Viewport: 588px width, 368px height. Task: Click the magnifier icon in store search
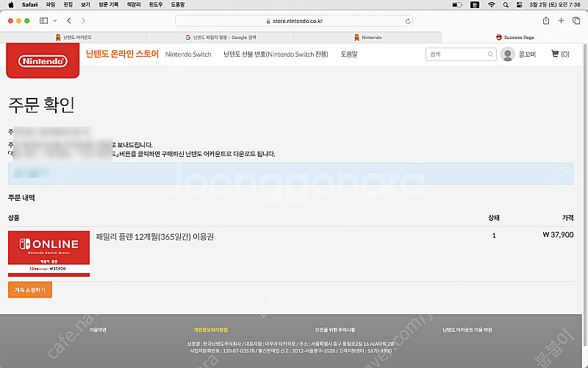(x=490, y=54)
